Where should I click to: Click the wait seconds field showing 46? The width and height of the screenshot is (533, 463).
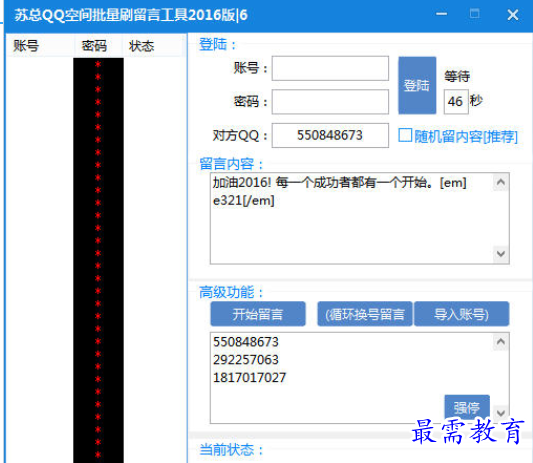coord(456,102)
